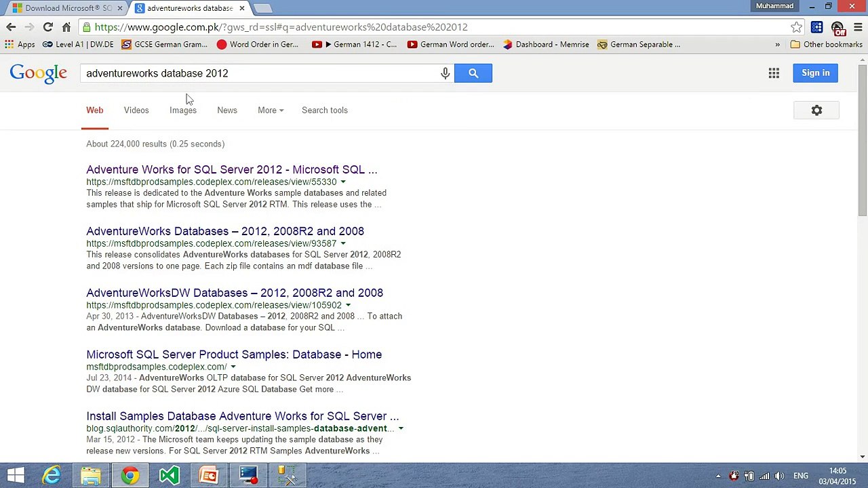Screen dimensions: 868x488
Task: Open dropdown arrow beside msftdbprodsamples.codeplex.com/ URL
Action: click(x=233, y=367)
